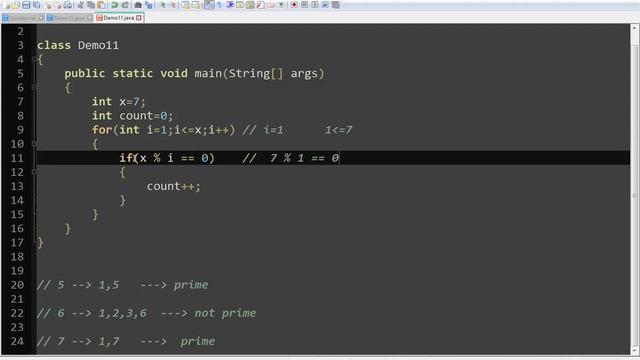Switch to the first blurred file tab
The image size is (640, 360).
coord(22,18)
